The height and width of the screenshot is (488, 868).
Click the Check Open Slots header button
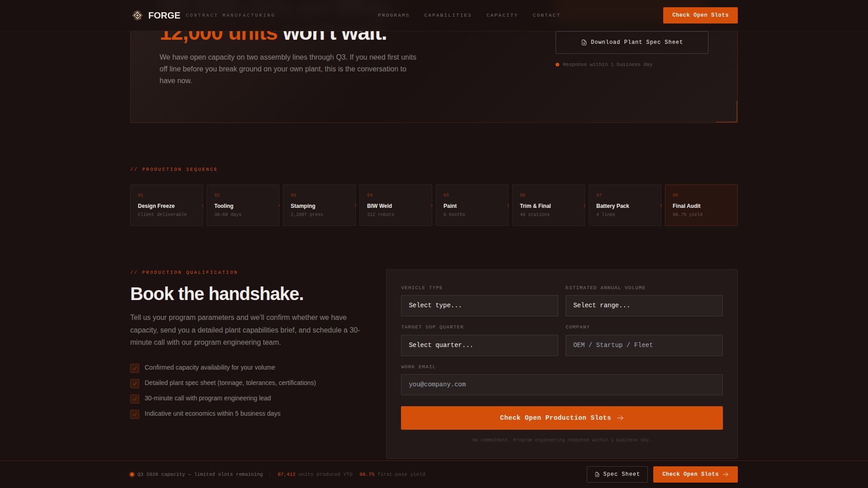coord(700,15)
